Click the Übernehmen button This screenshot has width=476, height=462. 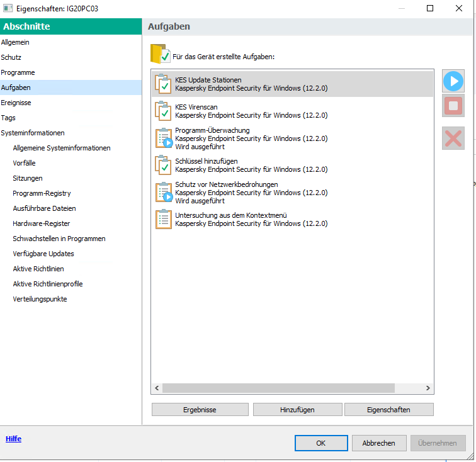(438, 443)
